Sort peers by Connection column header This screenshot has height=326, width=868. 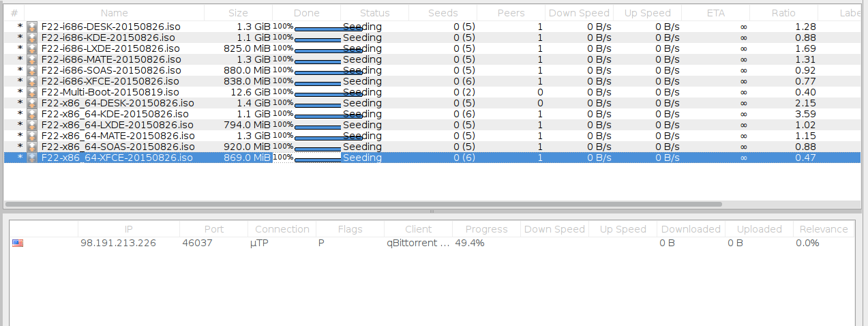pyautogui.click(x=282, y=229)
